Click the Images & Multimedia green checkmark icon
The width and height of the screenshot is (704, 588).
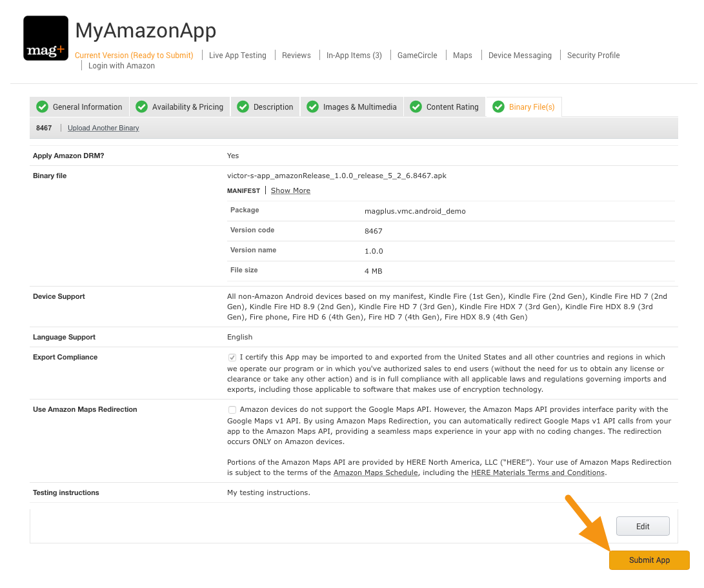point(312,107)
